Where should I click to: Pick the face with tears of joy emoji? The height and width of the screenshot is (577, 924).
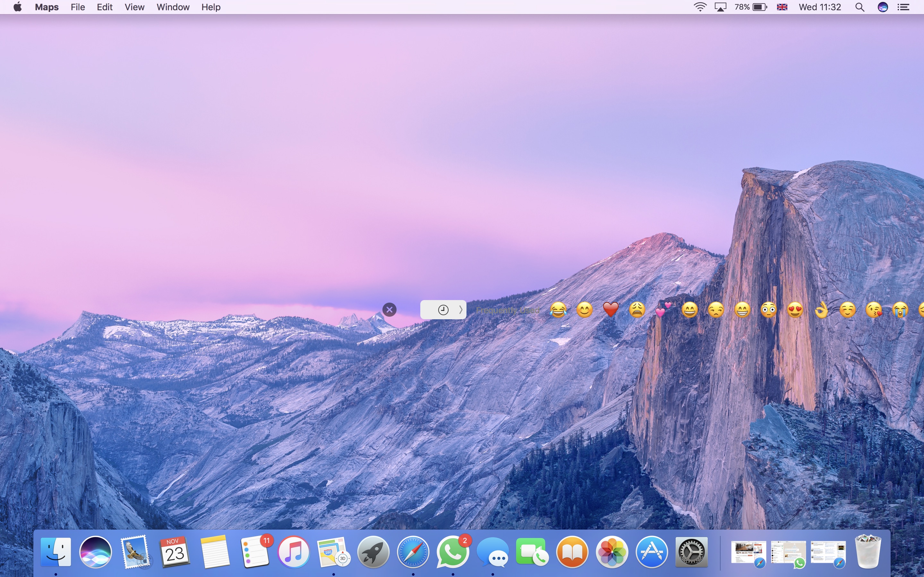click(558, 310)
